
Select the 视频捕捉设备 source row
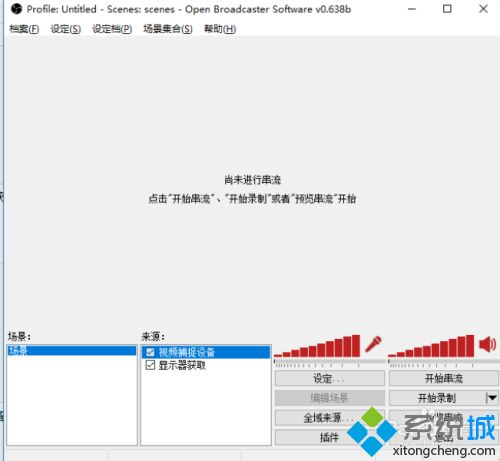point(206,352)
